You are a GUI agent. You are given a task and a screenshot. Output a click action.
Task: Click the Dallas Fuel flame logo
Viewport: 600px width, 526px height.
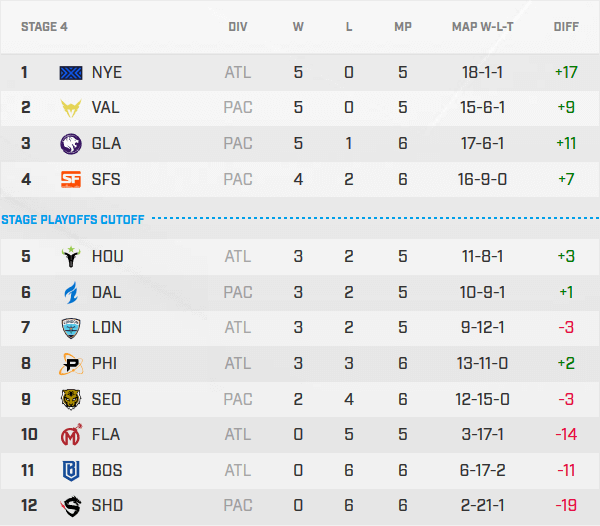click(x=72, y=292)
